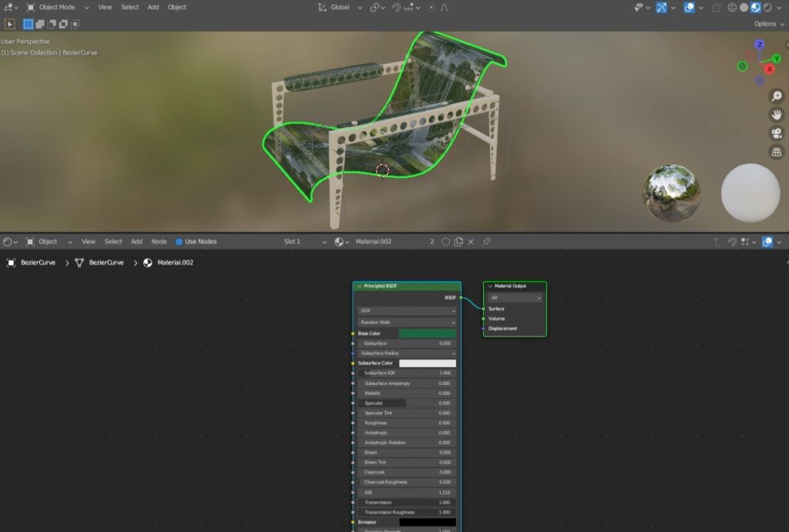Select solid viewport shading icon
Image resolution: width=789 pixels, height=532 pixels.
744,8
